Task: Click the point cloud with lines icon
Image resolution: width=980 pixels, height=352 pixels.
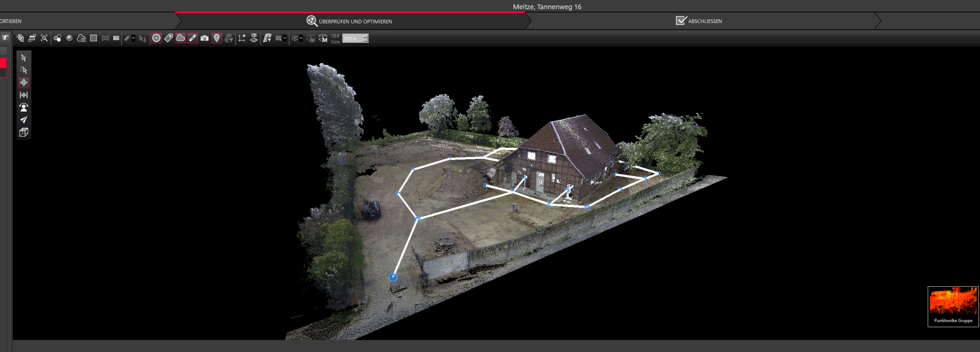Action: [82, 38]
